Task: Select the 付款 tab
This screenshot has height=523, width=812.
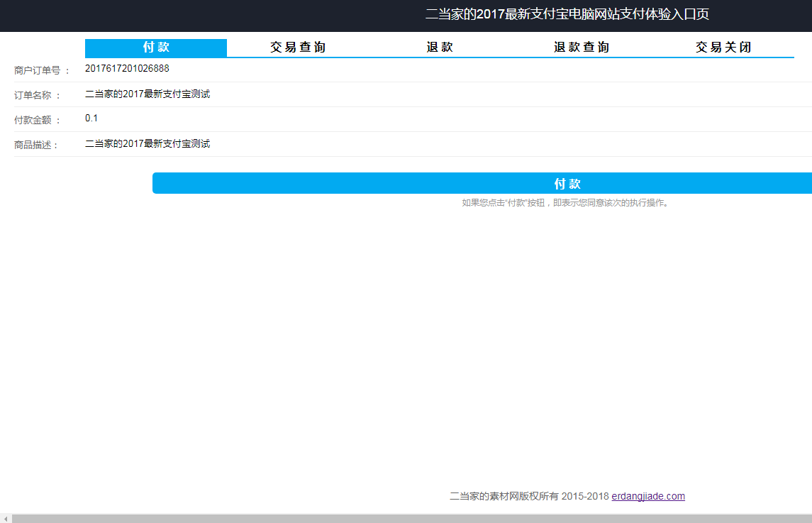Action: [x=156, y=48]
